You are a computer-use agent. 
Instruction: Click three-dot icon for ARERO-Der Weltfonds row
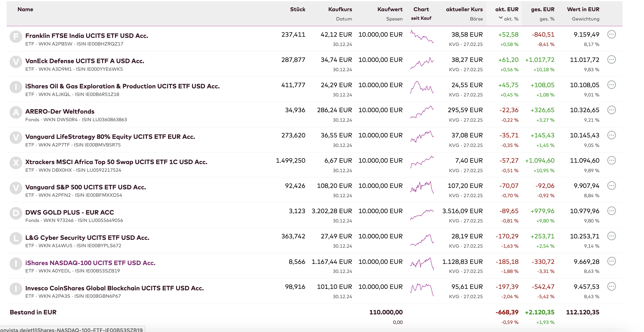click(x=611, y=110)
